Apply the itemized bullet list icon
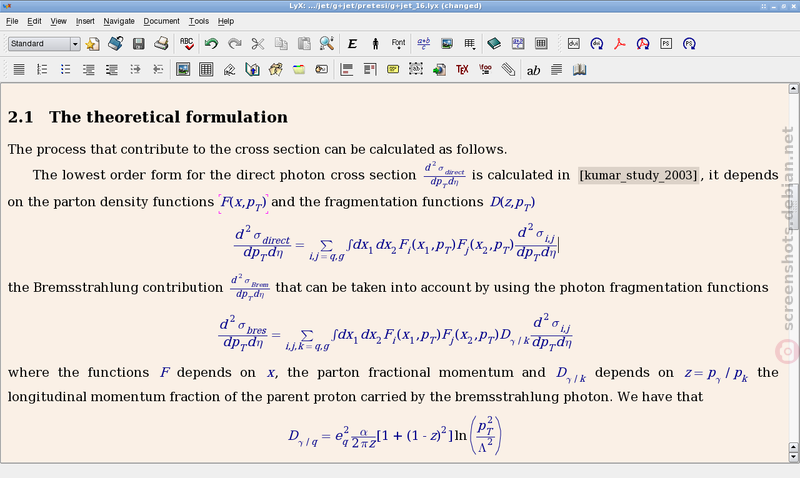Image resolution: width=800 pixels, height=478 pixels. click(x=65, y=69)
